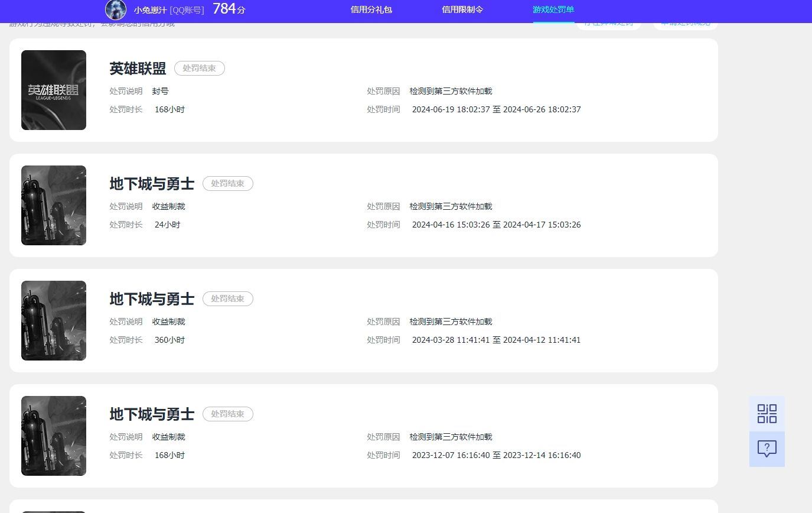The height and width of the screenshot is (513, 812).
Task: Click the 处罚结束 badge on the 2023-12-07 penalty
Action: point(227,414)
